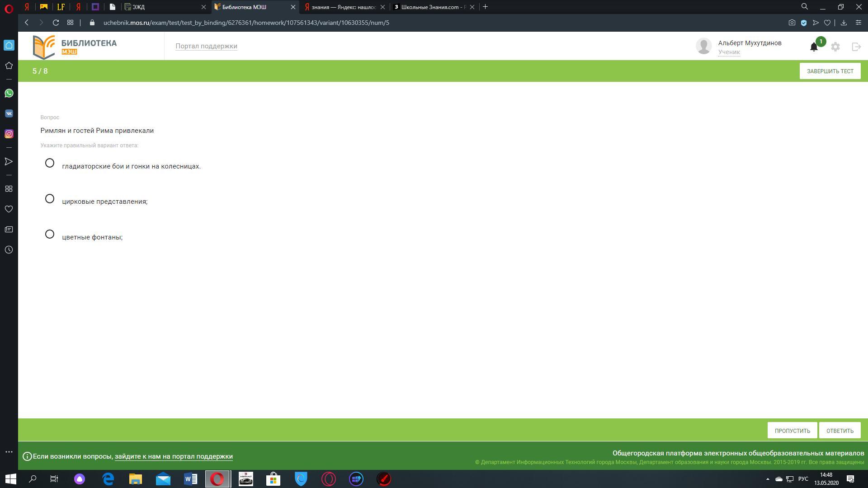Take snapshot with address bar camera icon

coord(792,23)
